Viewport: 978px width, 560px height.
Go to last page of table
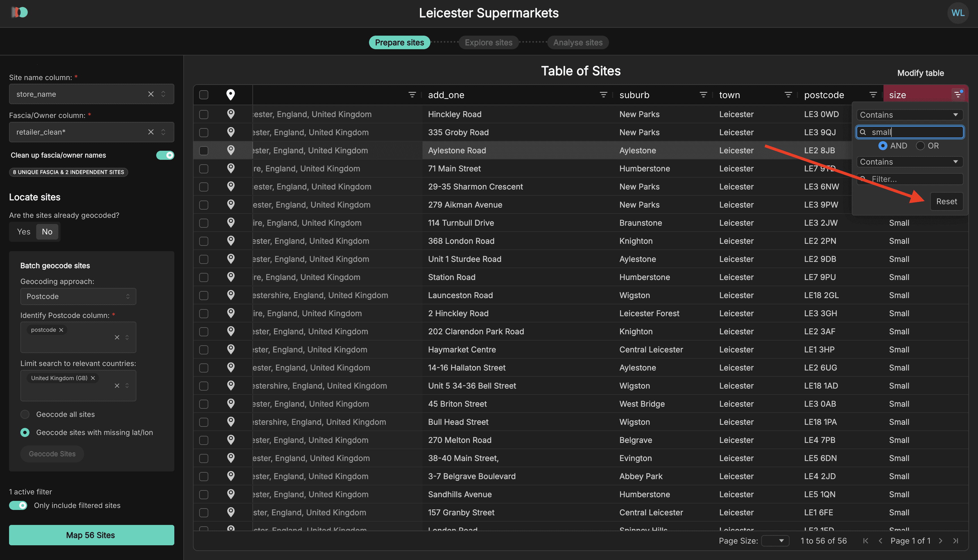(955, 541)
